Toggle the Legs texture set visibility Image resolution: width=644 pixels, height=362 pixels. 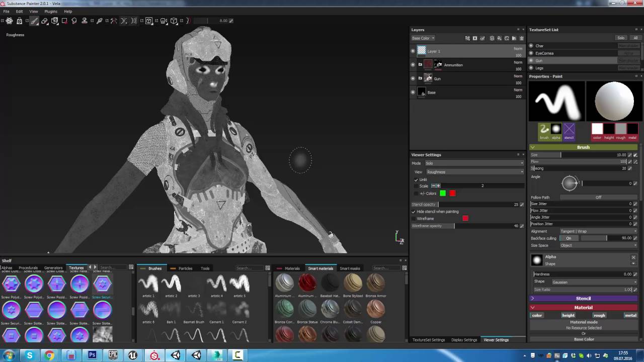[531, 68]
